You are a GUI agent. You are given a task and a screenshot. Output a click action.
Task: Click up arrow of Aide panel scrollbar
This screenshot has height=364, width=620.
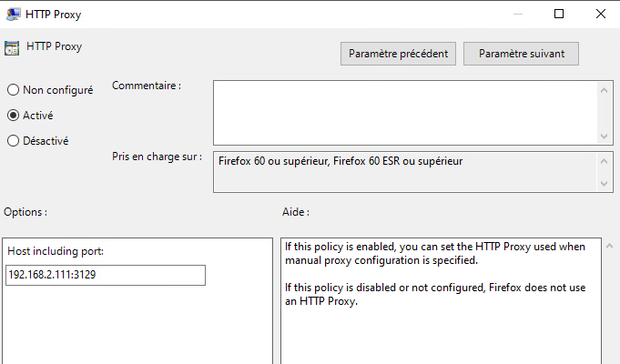point(610,247)
